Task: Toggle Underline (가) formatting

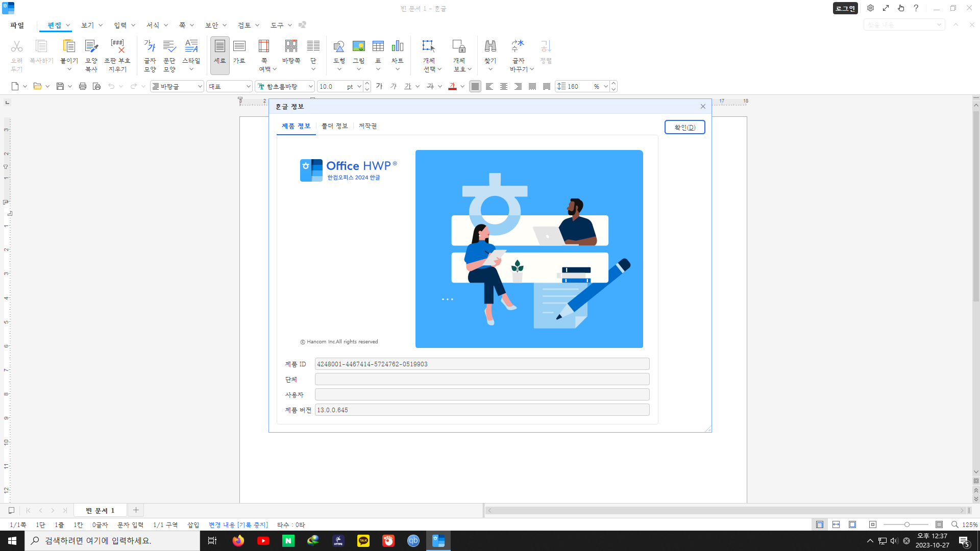Action: pyautogui.click(x=408, y=86)
